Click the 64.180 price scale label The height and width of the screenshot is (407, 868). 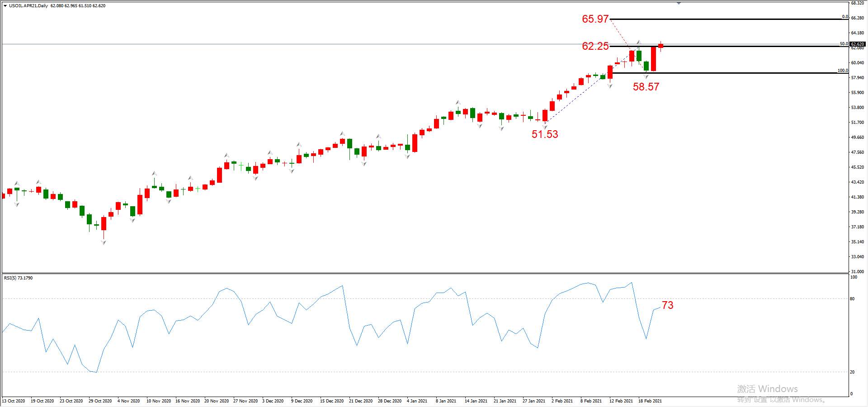pos(857,33)
